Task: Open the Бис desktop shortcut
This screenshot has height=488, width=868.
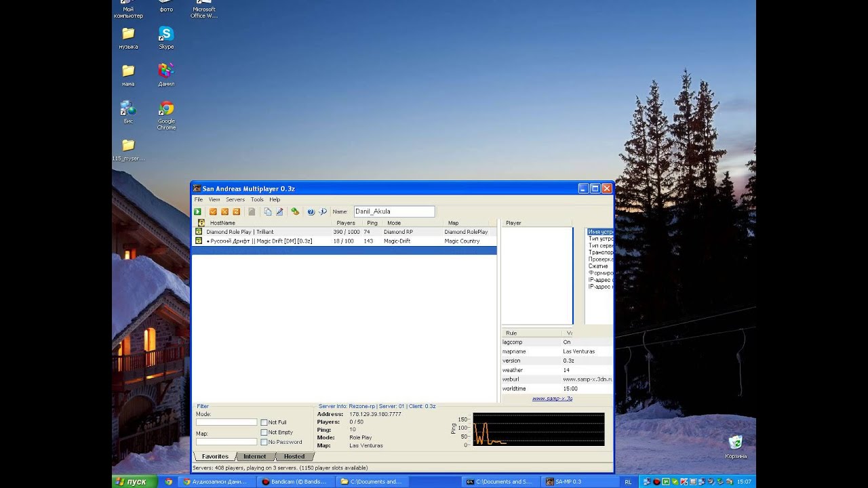Action: pos(128,112)
